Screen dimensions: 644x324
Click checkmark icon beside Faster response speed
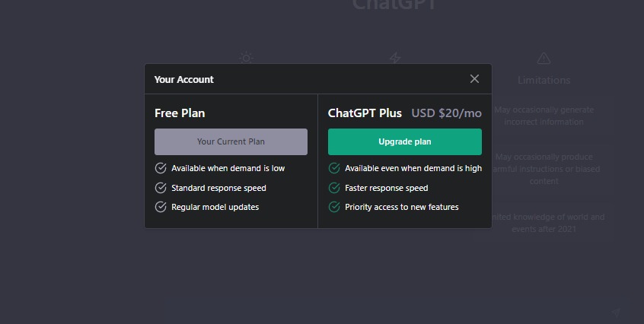(334, 188)
